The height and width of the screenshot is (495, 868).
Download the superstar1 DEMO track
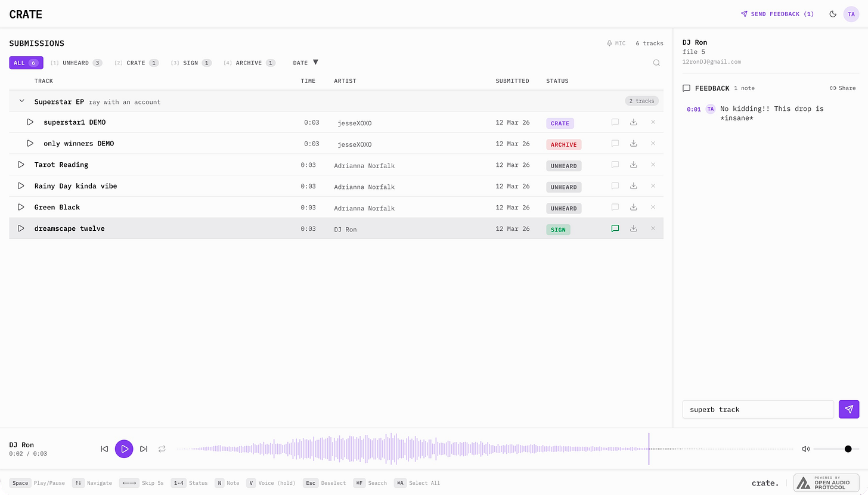(x=634, y=122)
